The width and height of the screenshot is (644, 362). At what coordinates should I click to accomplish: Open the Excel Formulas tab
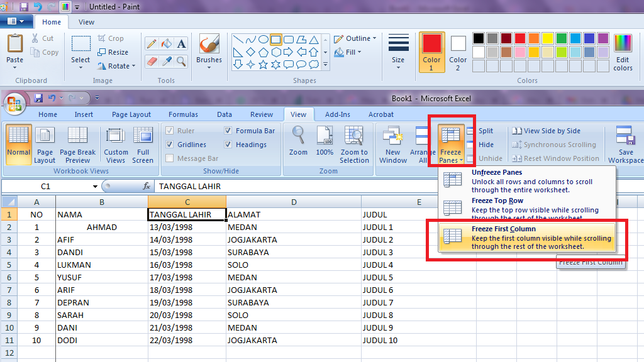click(x=183, y=114)
